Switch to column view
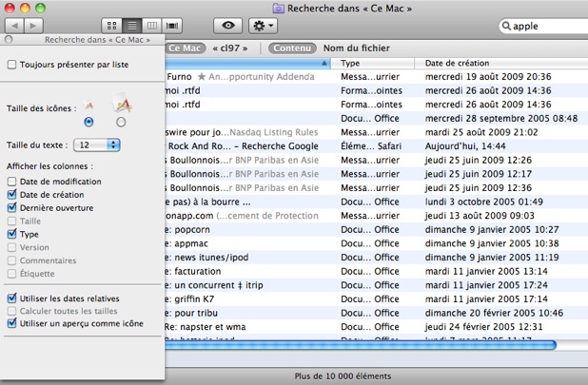This screenshot has height=385, width=588. point(152,26)
